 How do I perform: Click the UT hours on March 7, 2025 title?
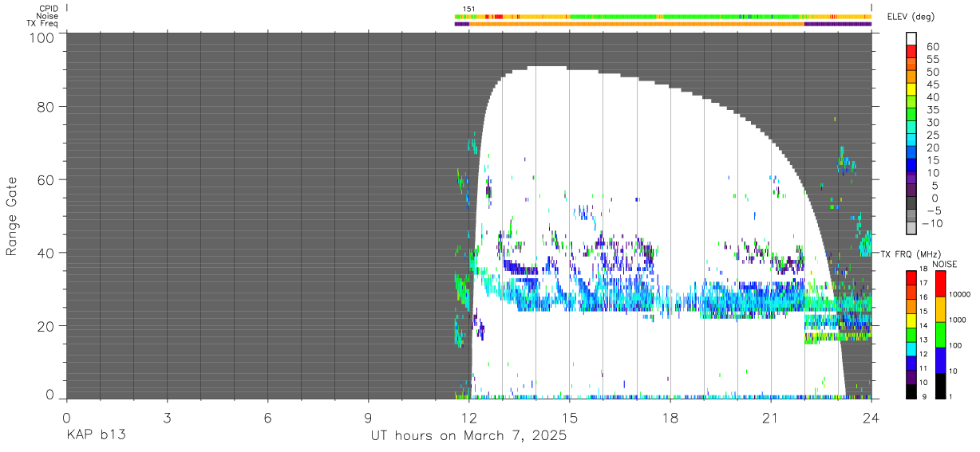(468, 436)
